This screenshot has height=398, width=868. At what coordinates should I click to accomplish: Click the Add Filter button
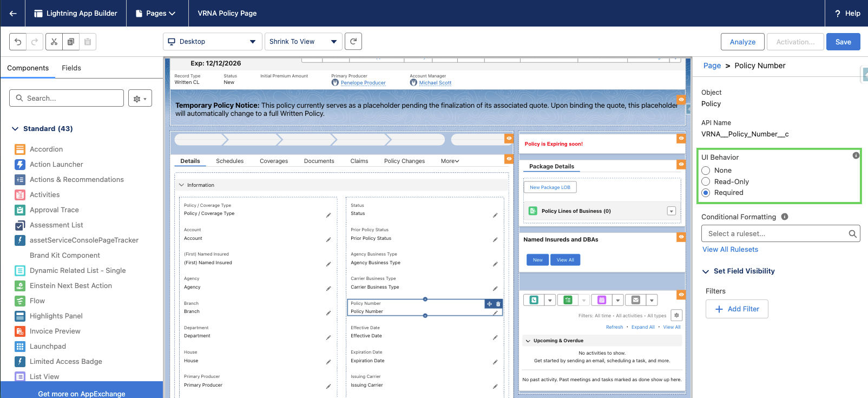click(737, 309)
